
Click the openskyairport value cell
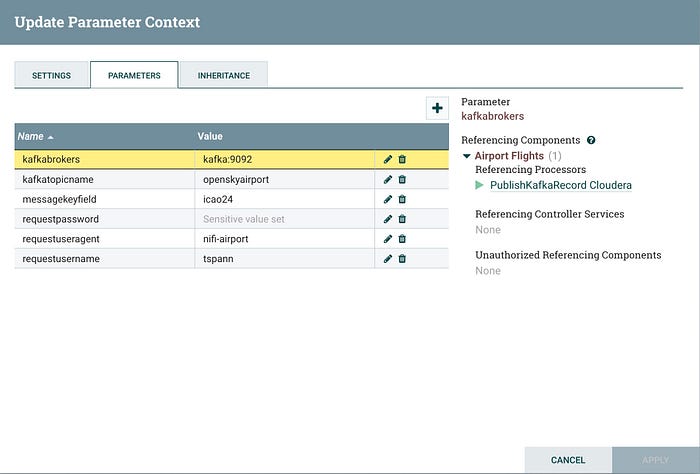284,179
